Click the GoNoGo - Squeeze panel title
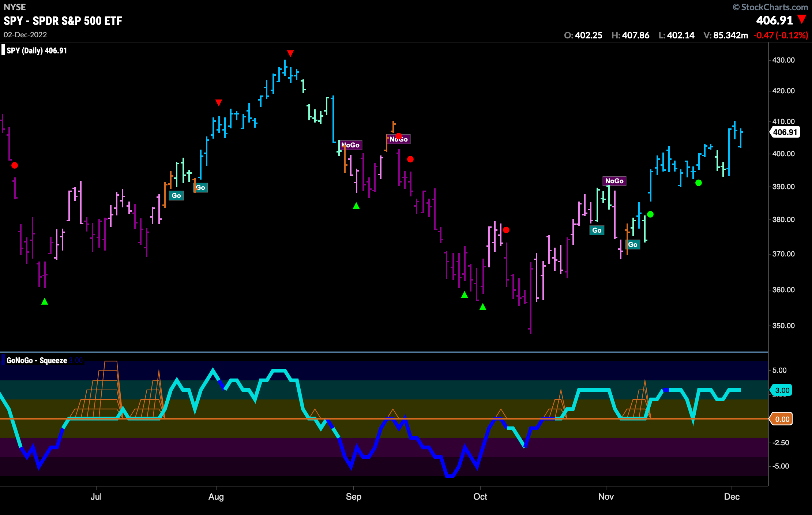The image size is (812, 515). click(x=37, y=361)
